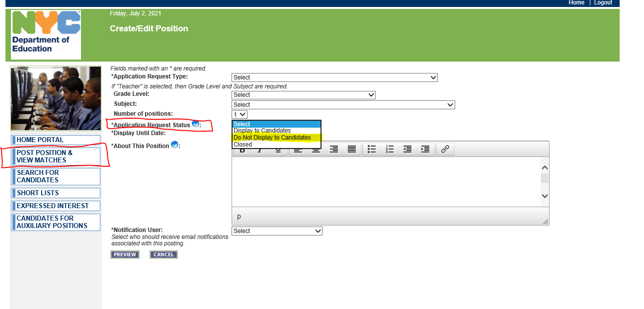Click the About This Position help icon
The width and height of the screenshot is (644, 309).
point(174,145)
